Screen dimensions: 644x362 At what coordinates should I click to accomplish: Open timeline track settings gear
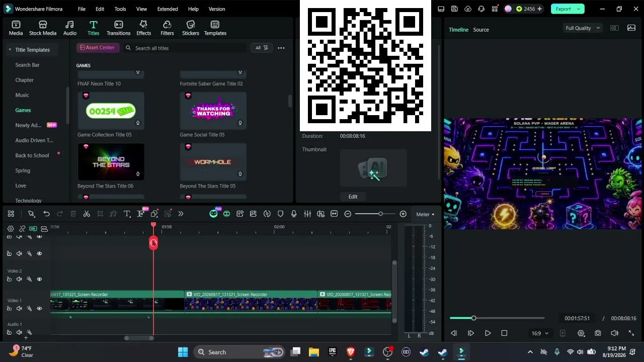click(11, 229)
